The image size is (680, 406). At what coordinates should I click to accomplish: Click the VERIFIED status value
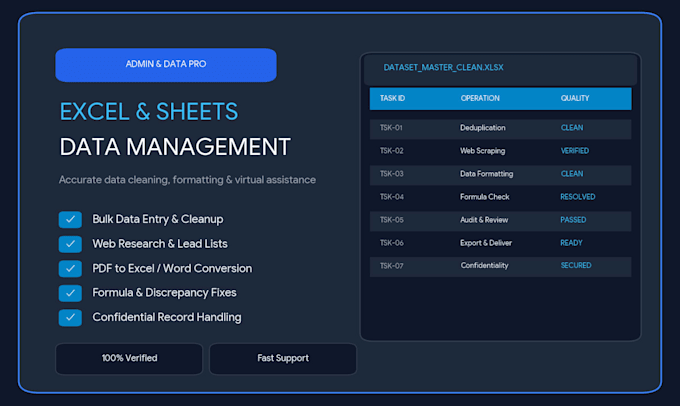point(575,151)
